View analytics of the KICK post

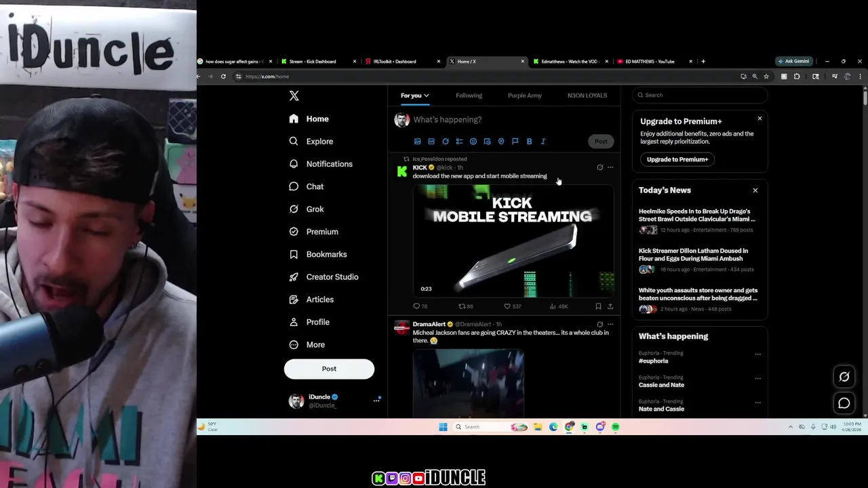(558, 306)
